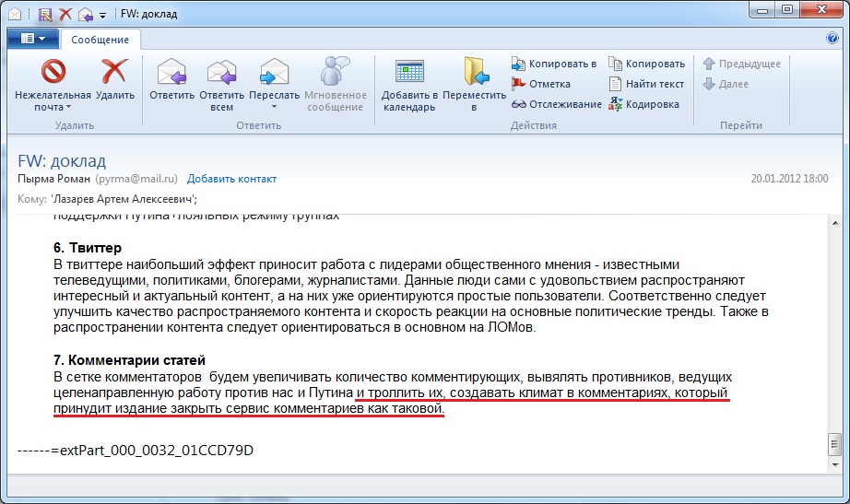Screen dimensions: 850x504
Task: Reply to the sender using Ответить
Action: click(171, 72)
